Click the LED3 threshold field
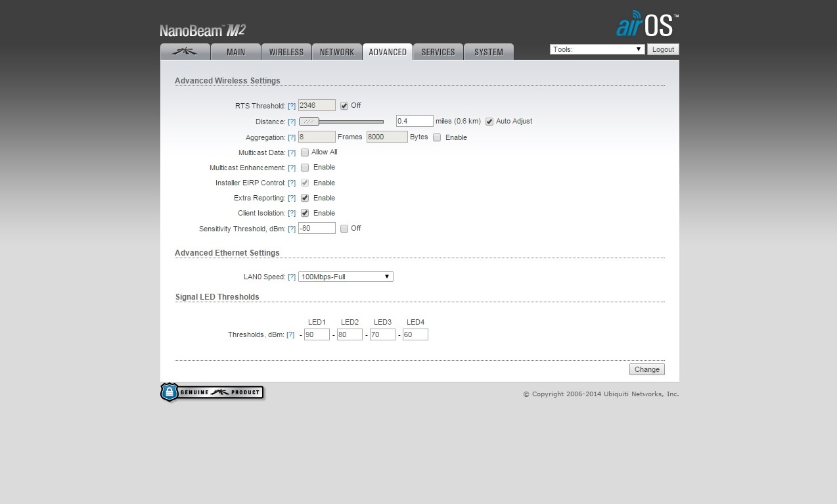The image size is (837, 504). point(382,334)
